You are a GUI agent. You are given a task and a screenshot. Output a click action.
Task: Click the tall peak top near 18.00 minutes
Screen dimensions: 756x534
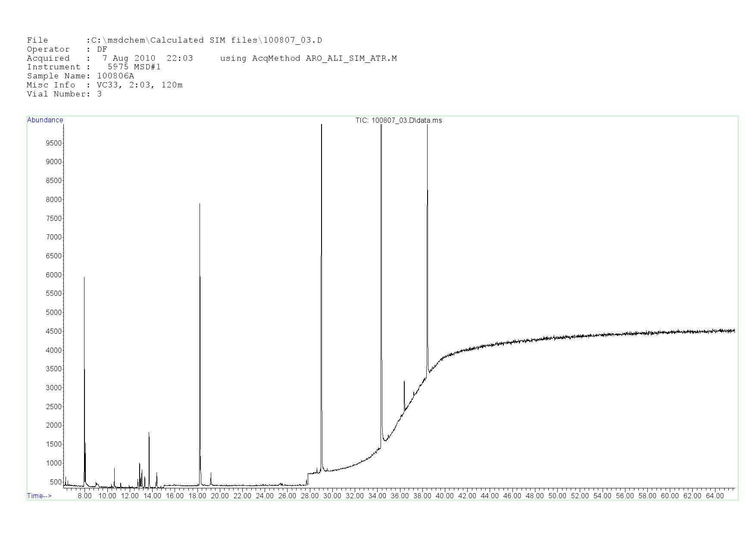[200, 204]
